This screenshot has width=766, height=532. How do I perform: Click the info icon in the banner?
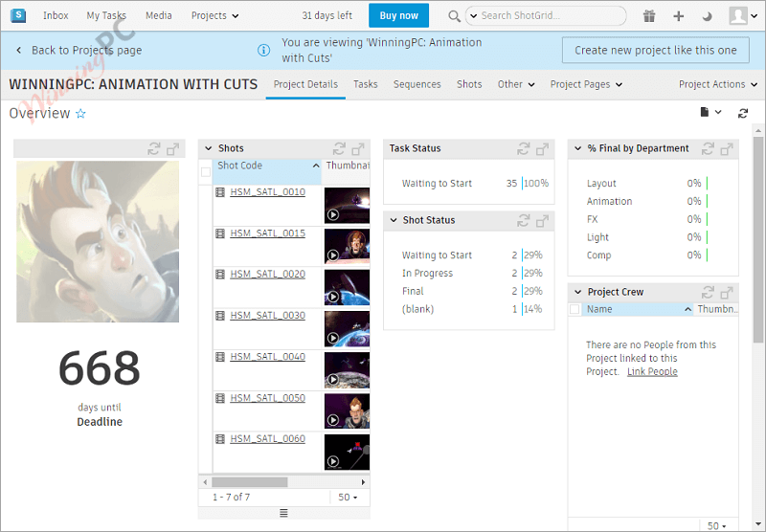(263, 50)
